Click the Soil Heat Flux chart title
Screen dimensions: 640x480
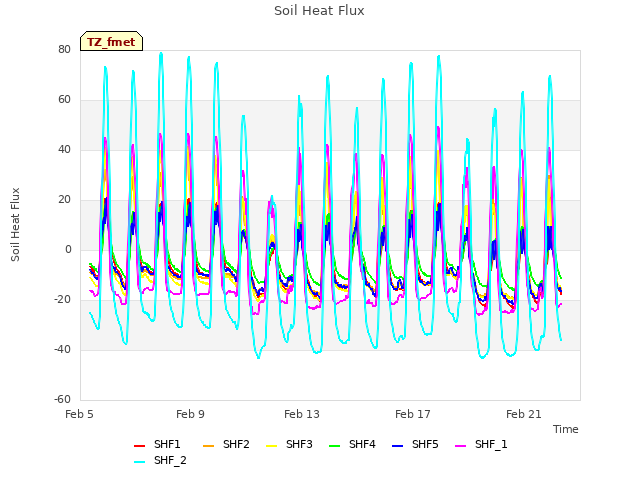(x=319, y=11)
